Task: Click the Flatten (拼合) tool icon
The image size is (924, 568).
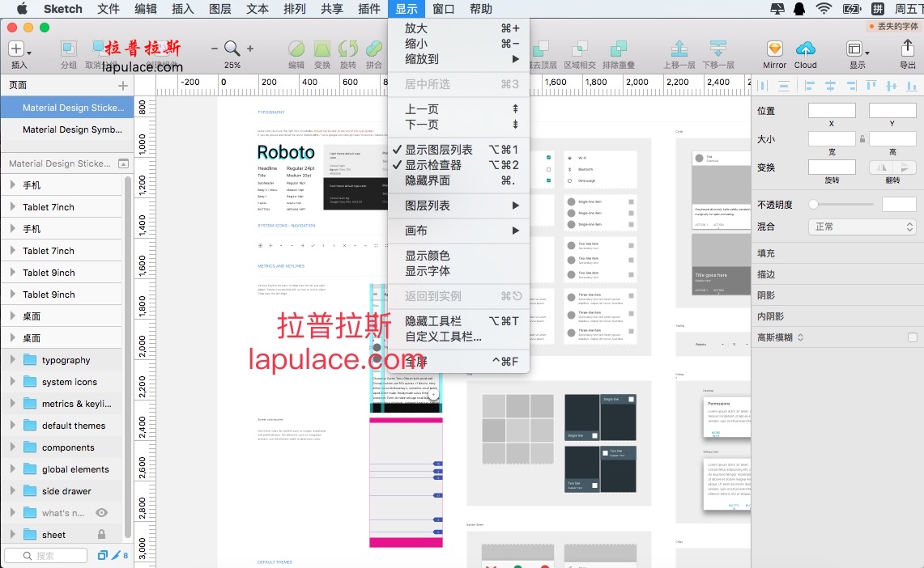Action: click(x=373, y=49)
